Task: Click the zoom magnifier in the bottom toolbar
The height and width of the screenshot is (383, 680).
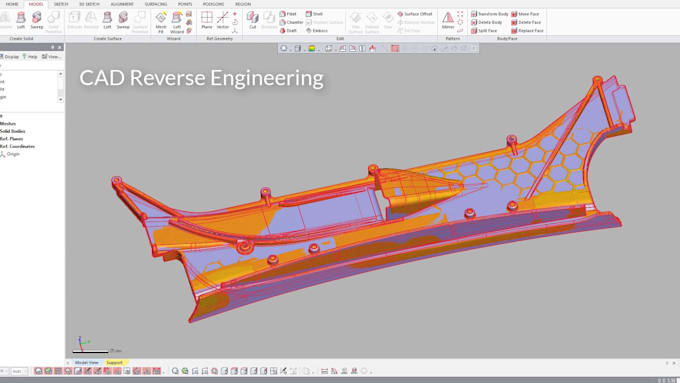Action: pos(175,371)
